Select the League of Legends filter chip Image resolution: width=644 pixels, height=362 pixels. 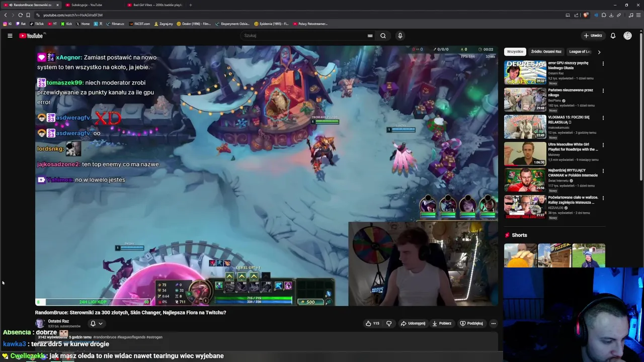point(581,52)
